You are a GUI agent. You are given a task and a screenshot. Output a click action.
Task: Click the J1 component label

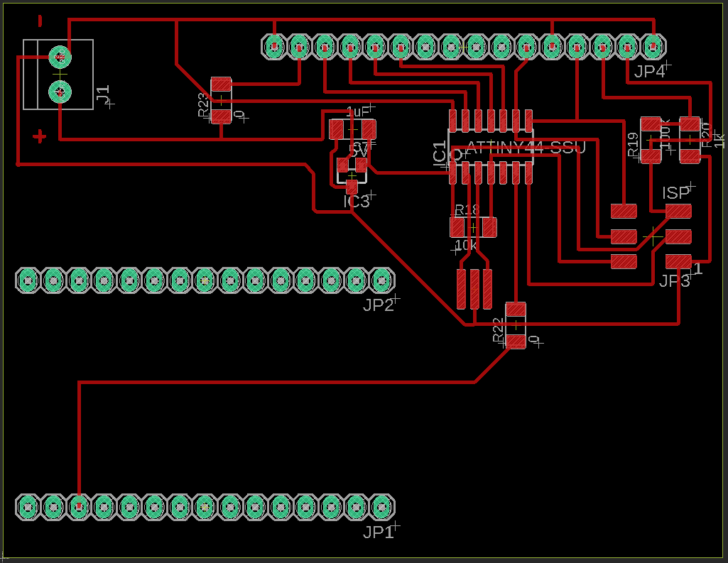tap(103, 93)
